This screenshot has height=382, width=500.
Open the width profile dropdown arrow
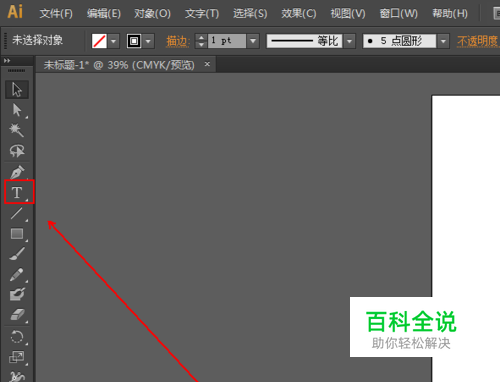pos(349,41)
